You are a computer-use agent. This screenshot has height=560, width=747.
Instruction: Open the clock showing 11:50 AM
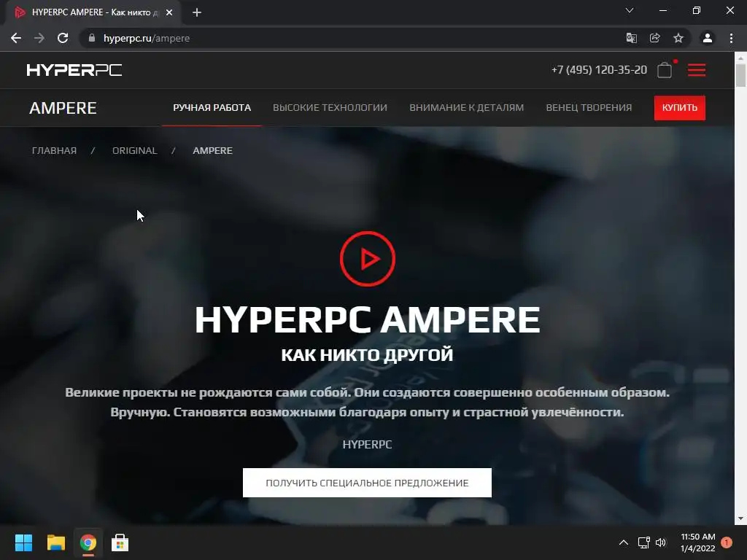click(698, 542)
